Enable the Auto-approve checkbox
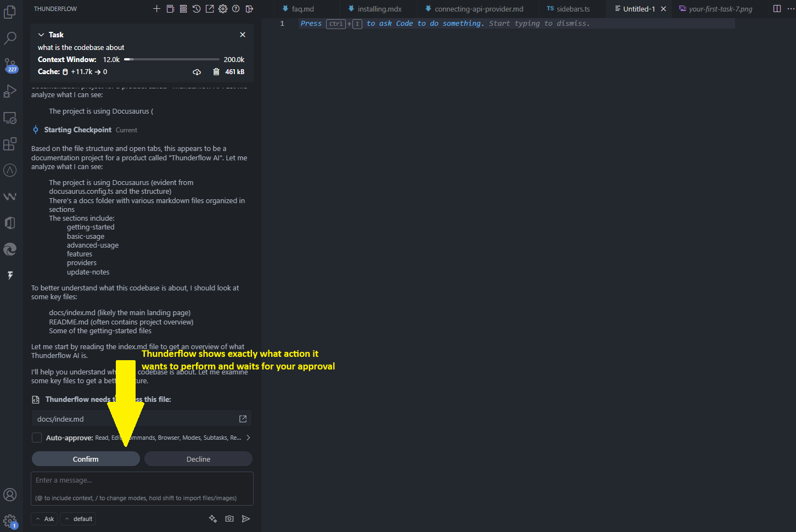796x532 pixels. [36, 438]
